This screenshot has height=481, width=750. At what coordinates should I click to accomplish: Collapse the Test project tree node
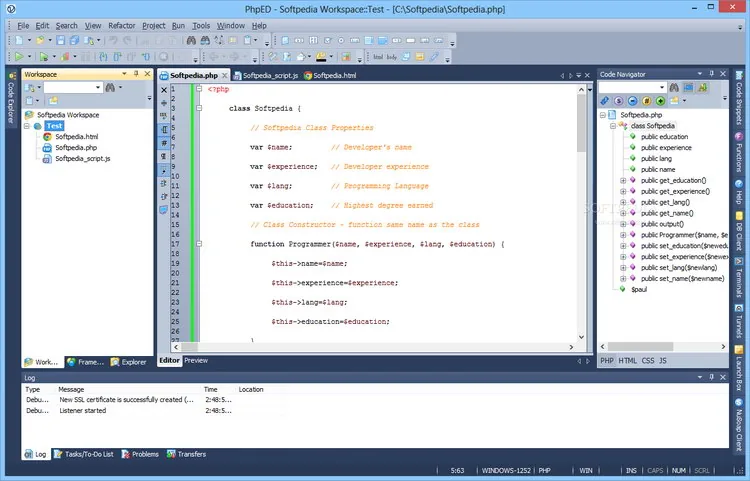point(27,126)
